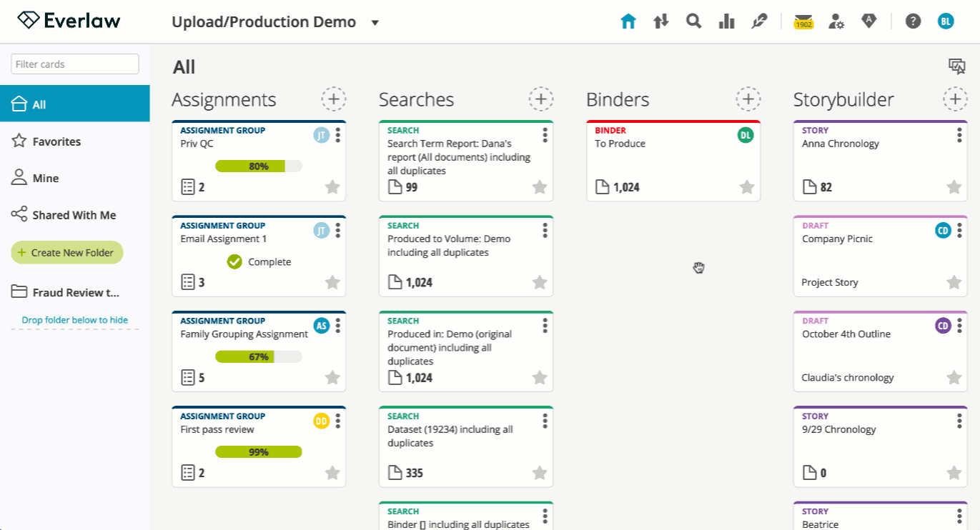
Task: Open the Fraud Review folder
Action: [x=75, y=292]
